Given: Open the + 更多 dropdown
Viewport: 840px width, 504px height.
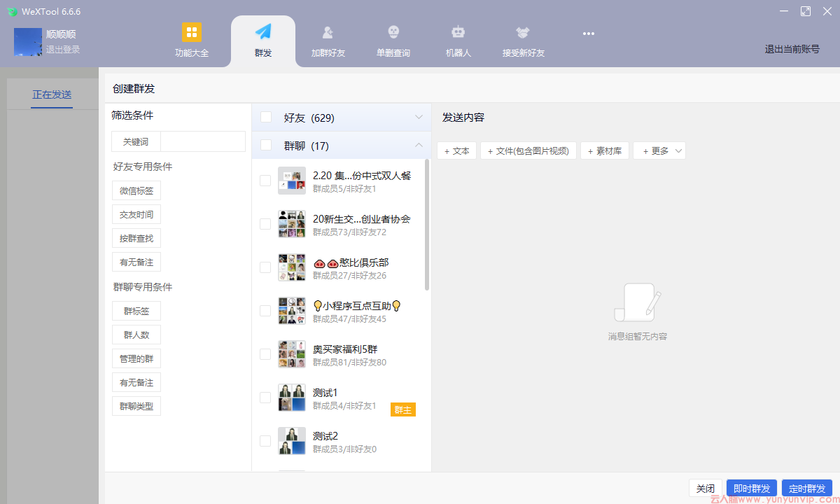Looking at the screenshot, I should 659,150.
